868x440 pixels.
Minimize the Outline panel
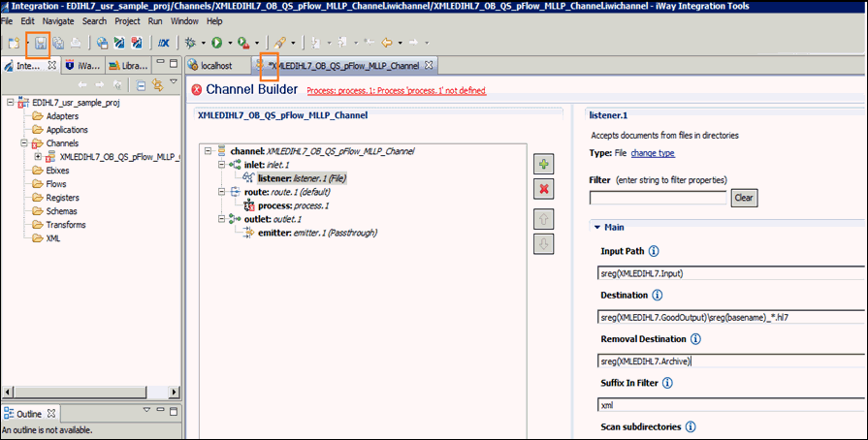[160, 410]
